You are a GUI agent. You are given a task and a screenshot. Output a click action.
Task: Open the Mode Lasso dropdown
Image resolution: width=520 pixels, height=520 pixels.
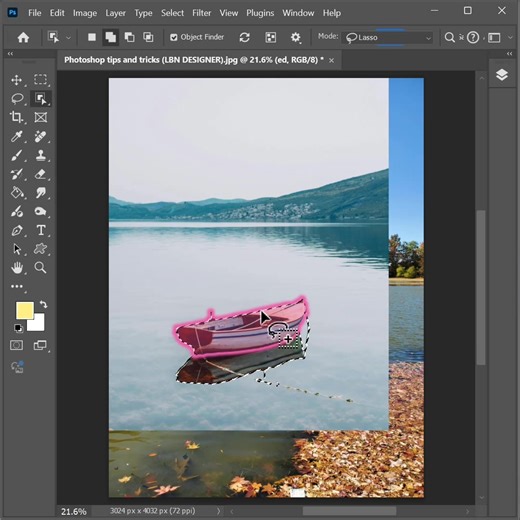coord(388,37)
